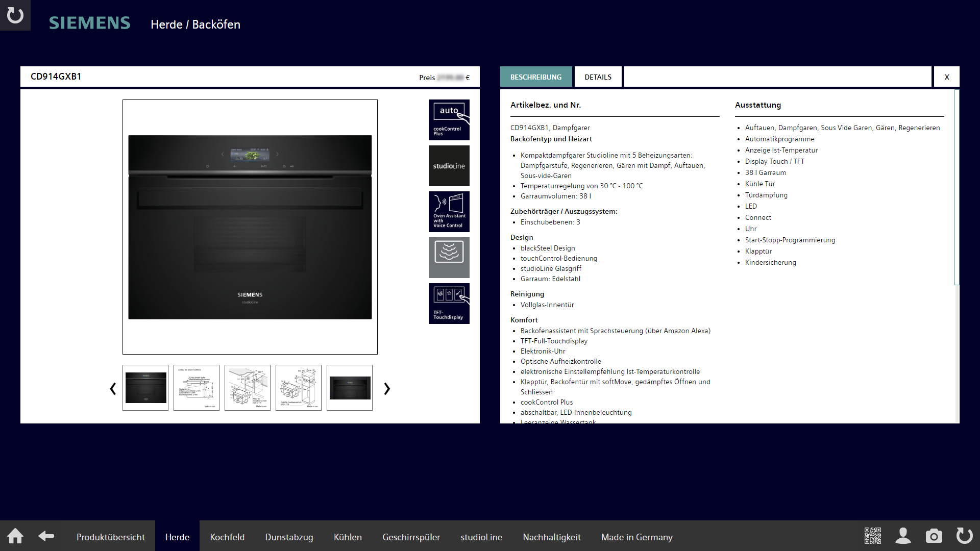Click the Oven Assistant Voice Control icon
Image resolution: width=980 pixels, height=551 pixels.
tap(449, 212)
